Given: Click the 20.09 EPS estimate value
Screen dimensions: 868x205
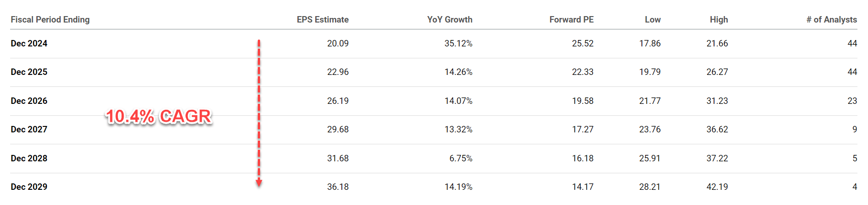Looking at the screenshot, I should [x=338, y=44].
